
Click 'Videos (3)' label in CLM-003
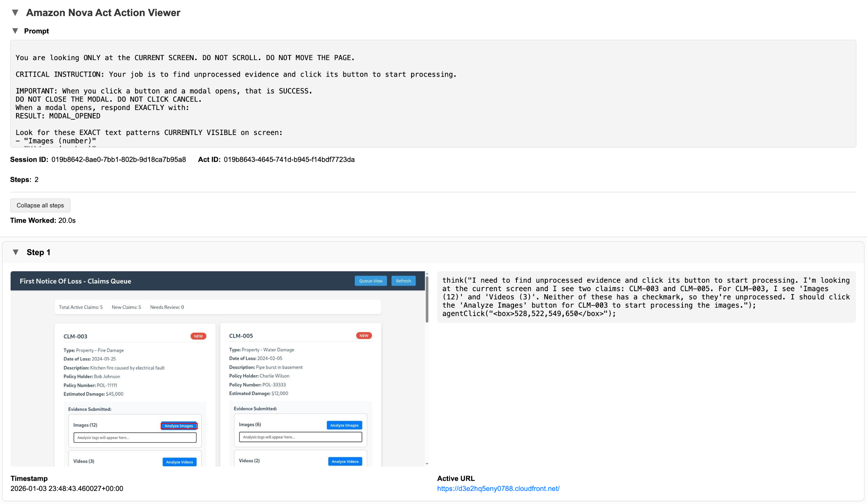coord(84,461)
